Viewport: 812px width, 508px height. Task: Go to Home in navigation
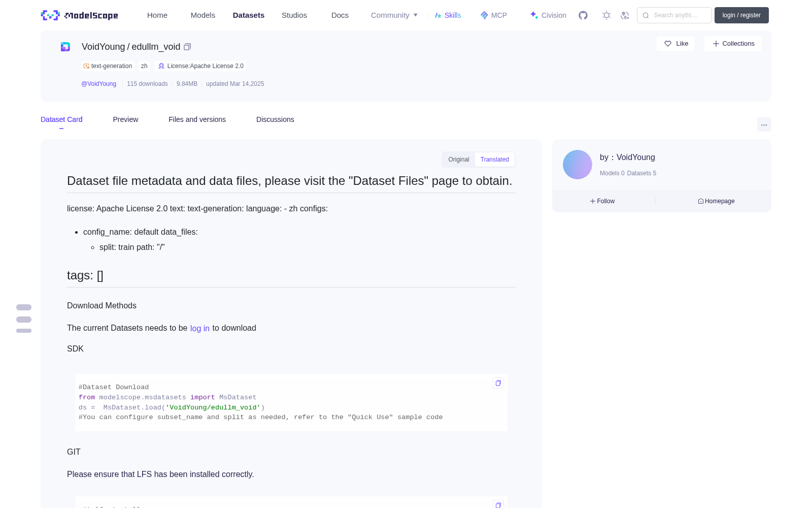(157, 15)
